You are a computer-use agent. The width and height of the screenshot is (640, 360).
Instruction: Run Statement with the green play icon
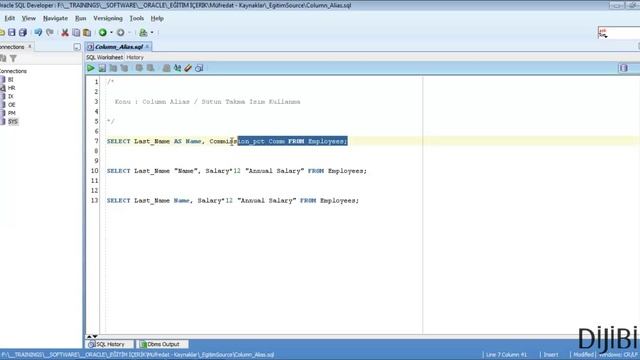tap(91, 68)
